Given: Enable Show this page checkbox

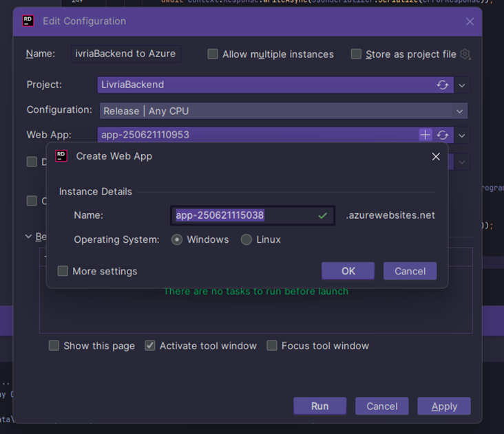Looking at the screenshot, I should (x=54, y=346).
